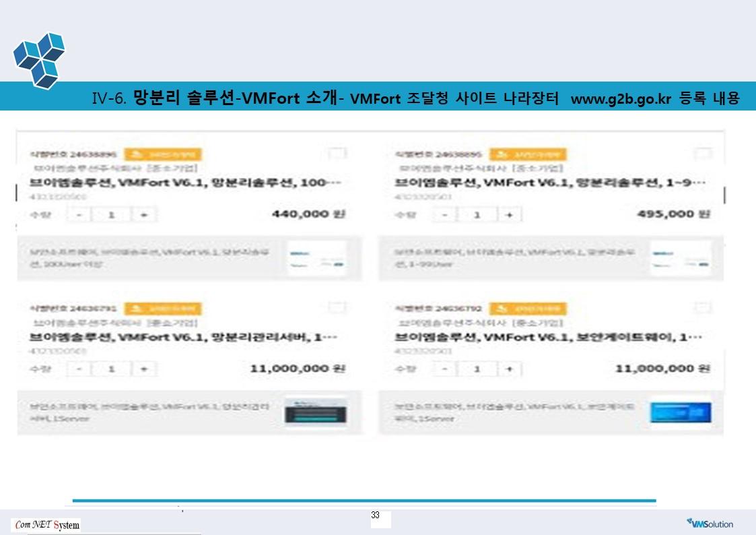Decrease quantity with minus on the 440,000 원 item

pyautogui.click(x=79, y=215)
